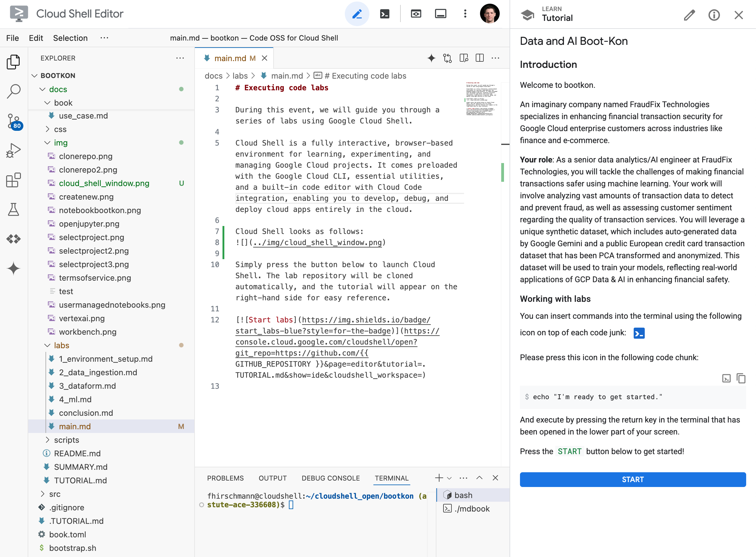Split the editor right
The image size is (756, 557).
[480, 58]
